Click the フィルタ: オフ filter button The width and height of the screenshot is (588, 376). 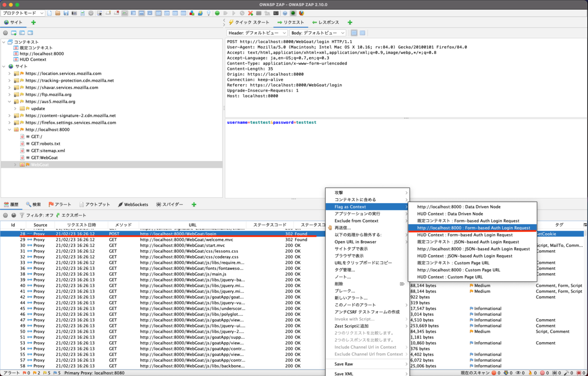(x=36, y=215)
